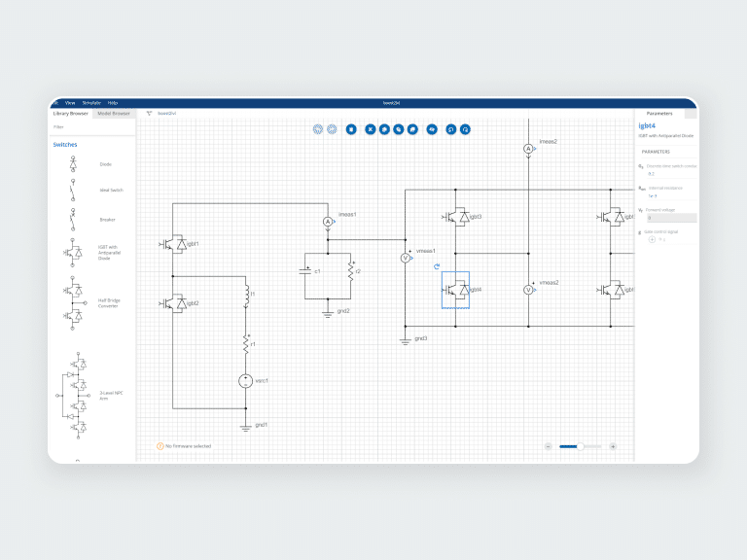Click the rotate handle above igbt4

437,266
